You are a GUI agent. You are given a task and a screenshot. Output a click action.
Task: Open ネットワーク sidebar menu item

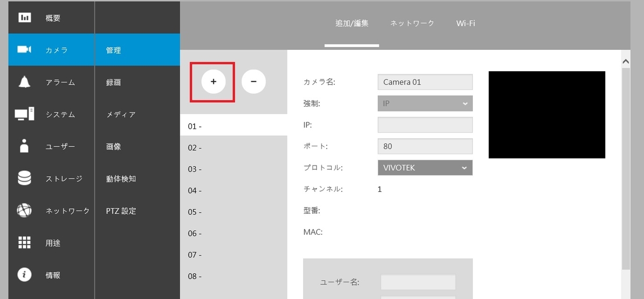click(68, 211)
